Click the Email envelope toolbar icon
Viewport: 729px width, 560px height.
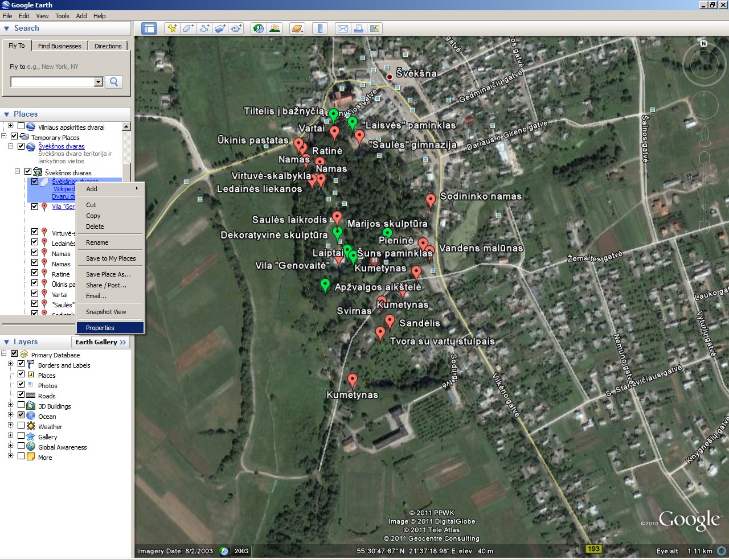tap(343, 28)
